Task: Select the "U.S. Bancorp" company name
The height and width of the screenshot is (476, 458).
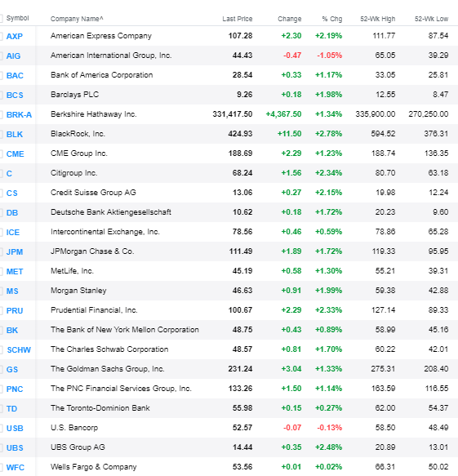Action: (74, 428)
